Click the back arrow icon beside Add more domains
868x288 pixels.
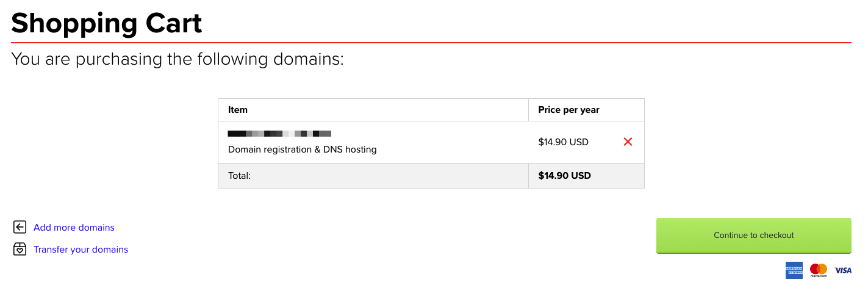pos(20,228)
